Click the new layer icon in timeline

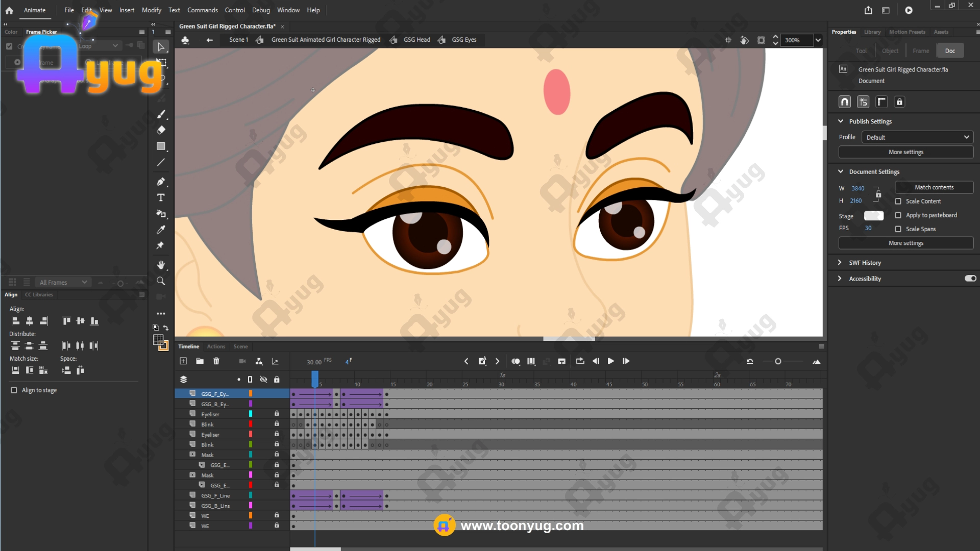[x=183, y=361]
